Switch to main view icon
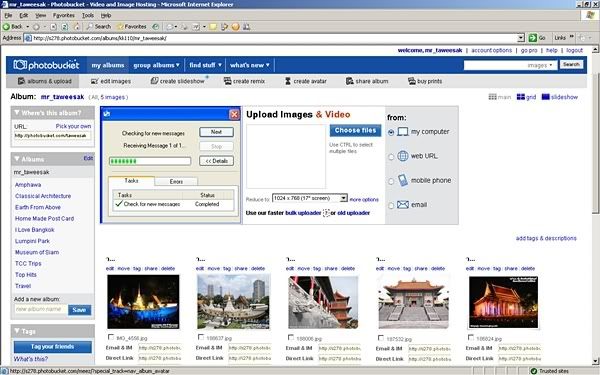 pyautogui.click(x=492, y=97)
